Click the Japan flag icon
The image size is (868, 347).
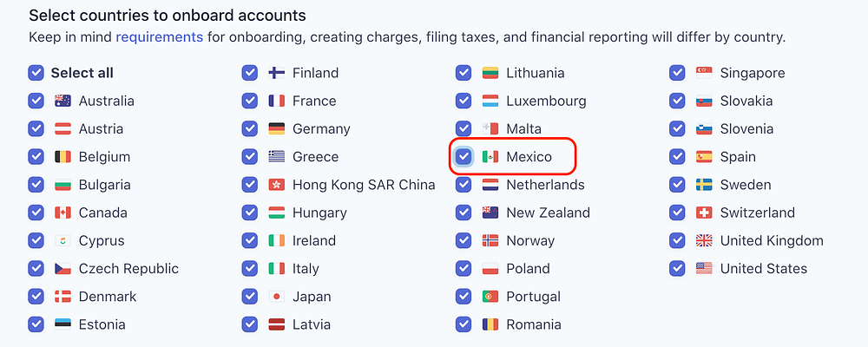coord(277,297)
